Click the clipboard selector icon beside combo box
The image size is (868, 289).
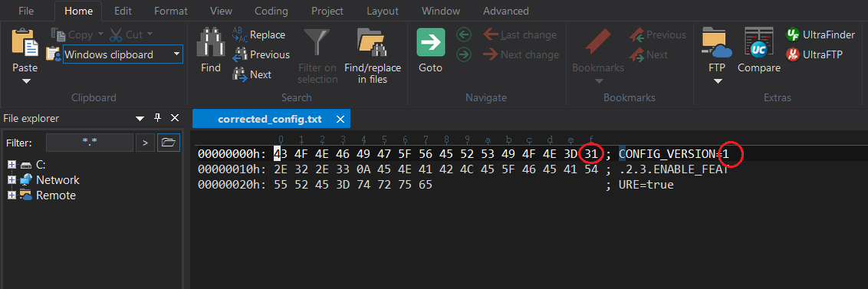click(53, 54)
